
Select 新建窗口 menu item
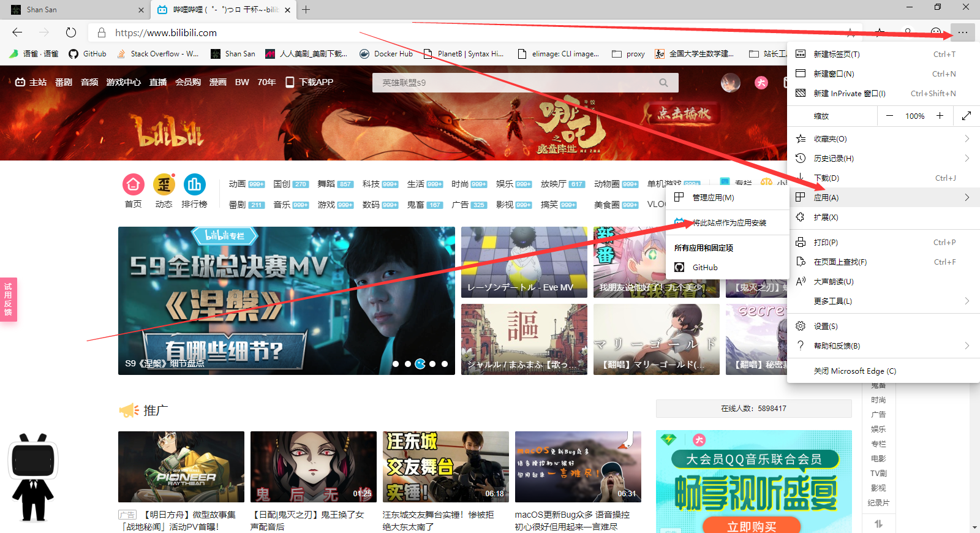[x=883, y=74]
